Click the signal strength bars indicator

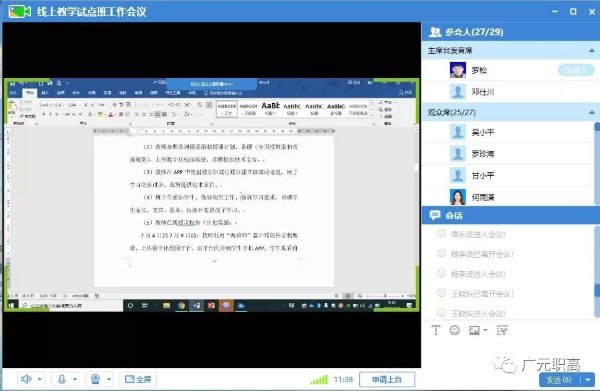pos(319,379)
